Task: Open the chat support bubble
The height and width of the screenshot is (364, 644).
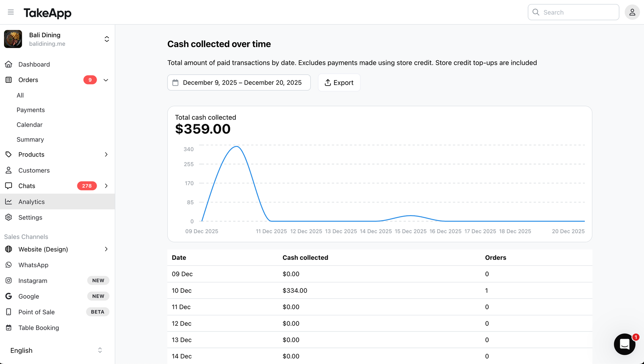Action: point(624,344)
